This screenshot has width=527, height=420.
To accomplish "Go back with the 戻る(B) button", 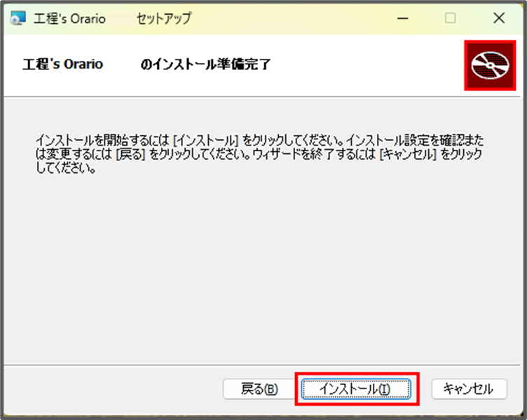I will coord(259,389).
